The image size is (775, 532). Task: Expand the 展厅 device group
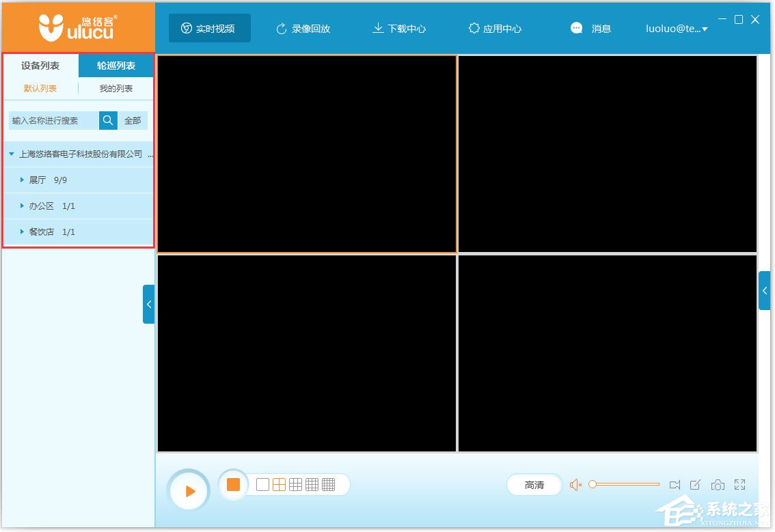pos(22,180)
